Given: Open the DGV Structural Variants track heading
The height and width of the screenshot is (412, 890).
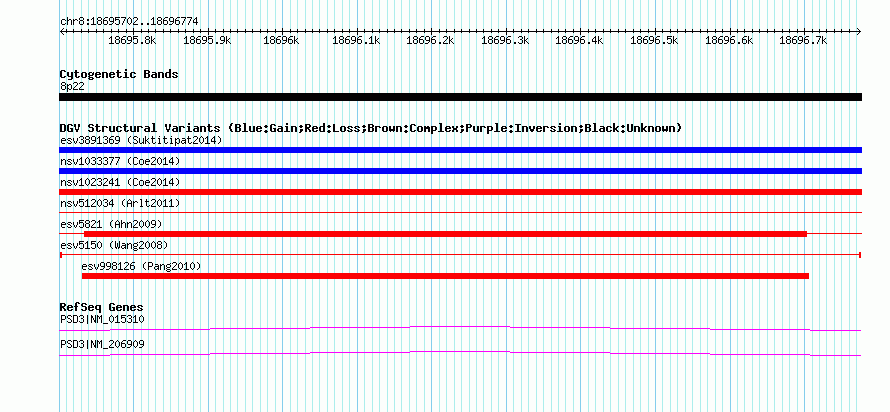Looking at the screenshot, I should 371,128.
